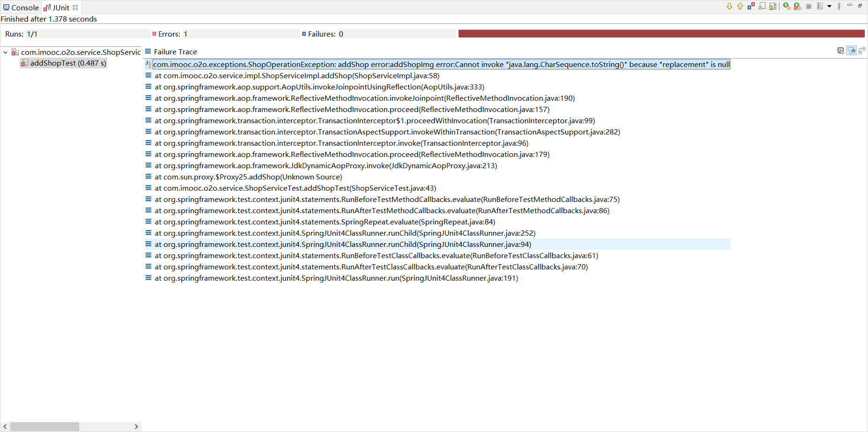Image resolution: width=868 pixels, height=432 pixels.
Task: Click the Failure Trace header icon
Action: (x=148, y=52)
